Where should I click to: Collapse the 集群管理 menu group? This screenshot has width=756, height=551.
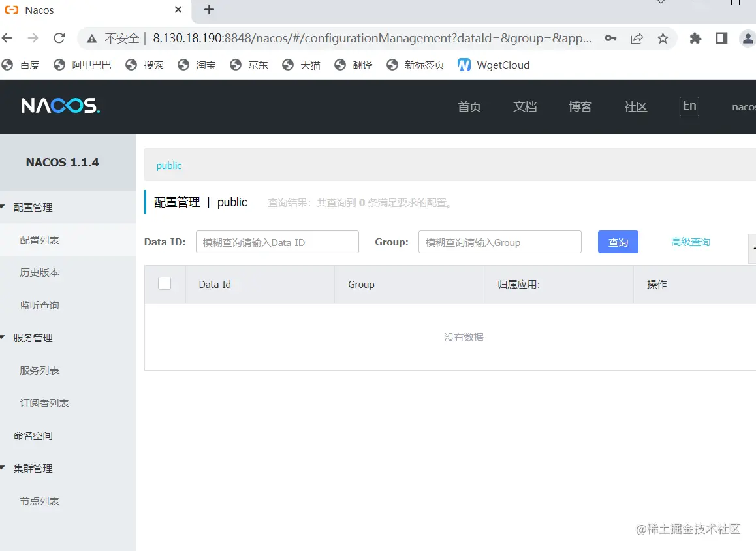pyautogui.click(x=33, y=469)
